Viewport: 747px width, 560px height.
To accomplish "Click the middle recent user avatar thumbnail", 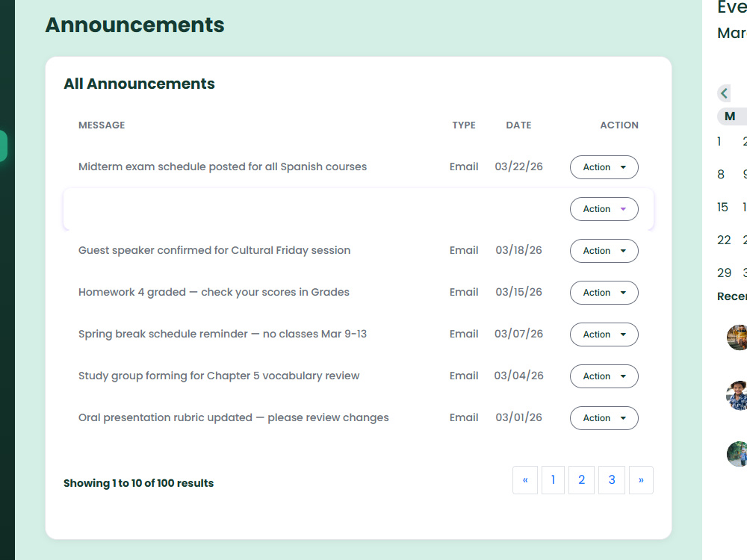I will tap(737, 395).
